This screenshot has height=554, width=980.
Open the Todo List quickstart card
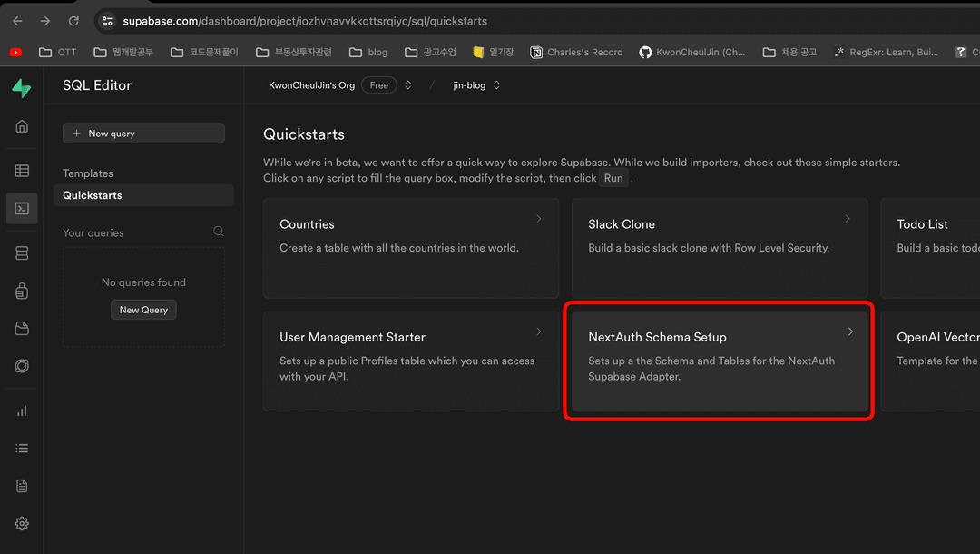pos(930,248)
